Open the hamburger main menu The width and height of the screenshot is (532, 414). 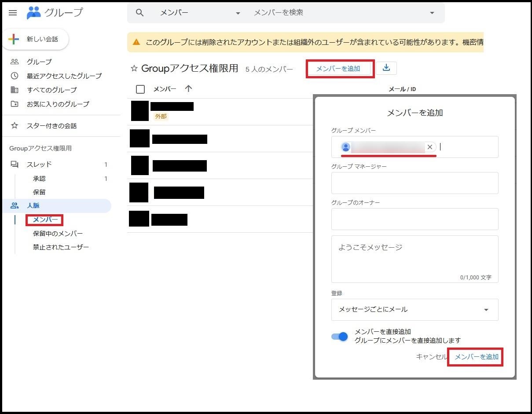click(13, 13)
